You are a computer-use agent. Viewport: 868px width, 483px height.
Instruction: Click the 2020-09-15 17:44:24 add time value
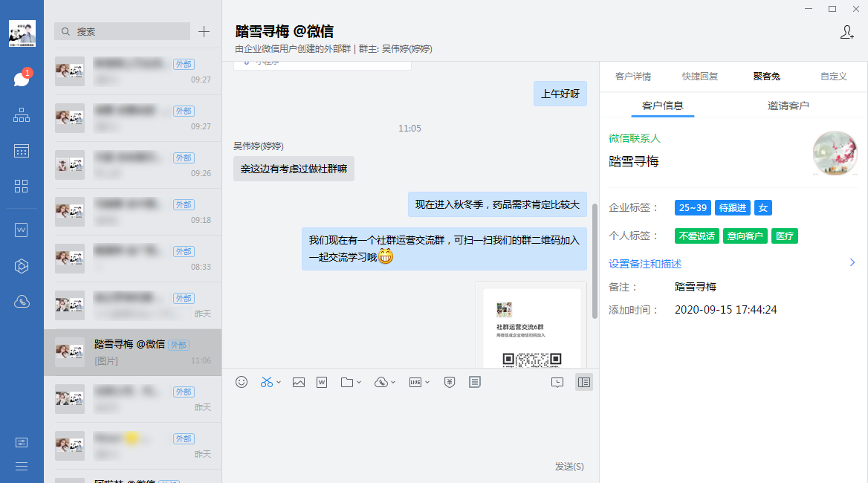pyautogui.click(x=726, y=310)
